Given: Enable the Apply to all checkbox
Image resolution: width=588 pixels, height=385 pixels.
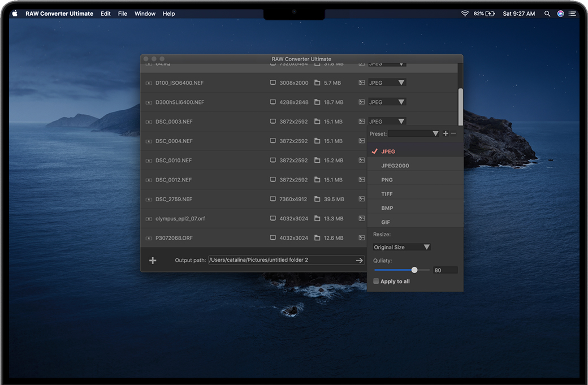Looking at the screenshot, I should [x=377, y=282].
